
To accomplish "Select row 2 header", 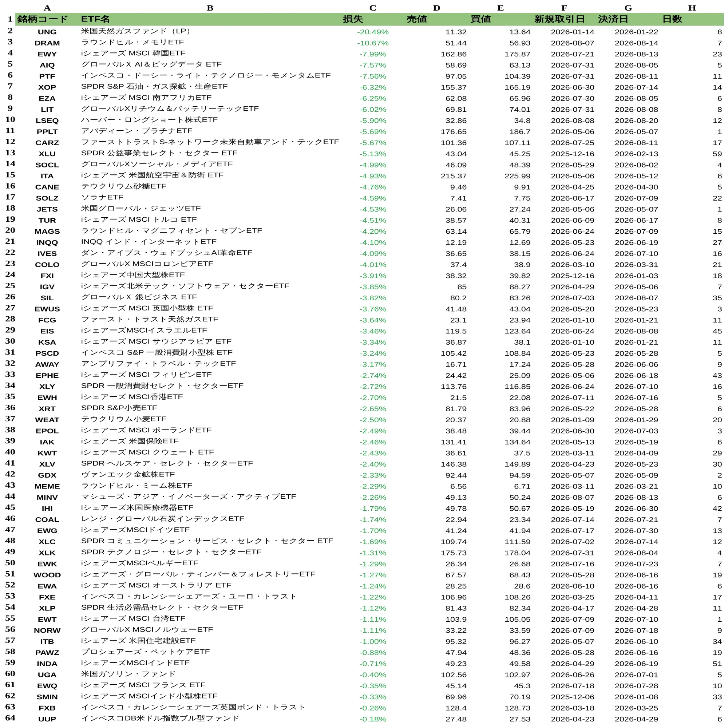I will (x=10, y=31).
